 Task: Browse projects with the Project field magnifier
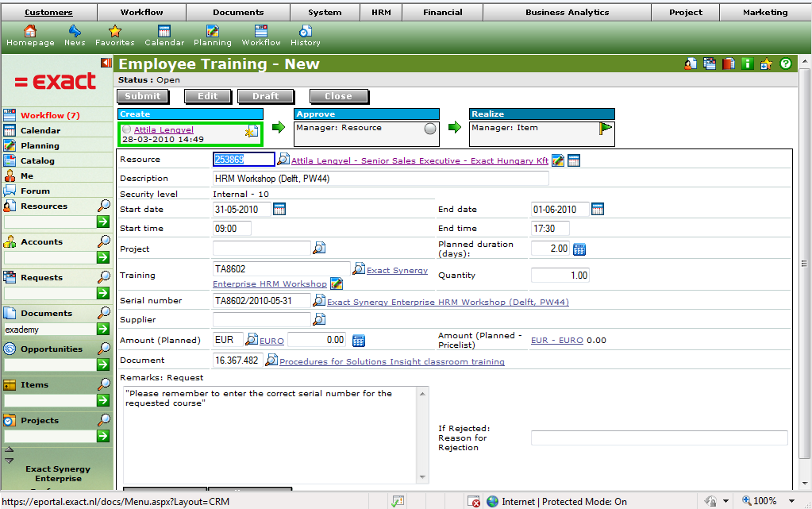pos(320,248)
